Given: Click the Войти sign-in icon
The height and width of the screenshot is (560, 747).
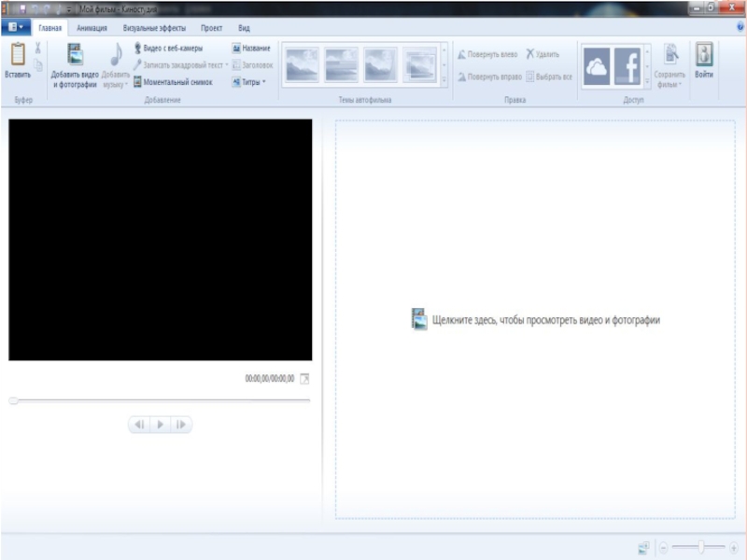Looking at the screenshot, I should pos(704,56).
